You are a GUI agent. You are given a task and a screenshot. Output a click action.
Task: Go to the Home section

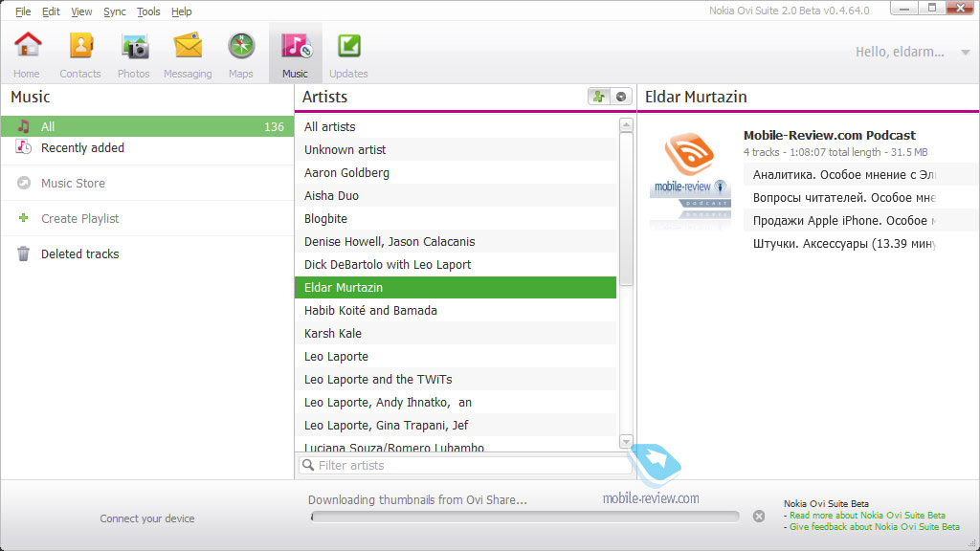tap(27, 54)
